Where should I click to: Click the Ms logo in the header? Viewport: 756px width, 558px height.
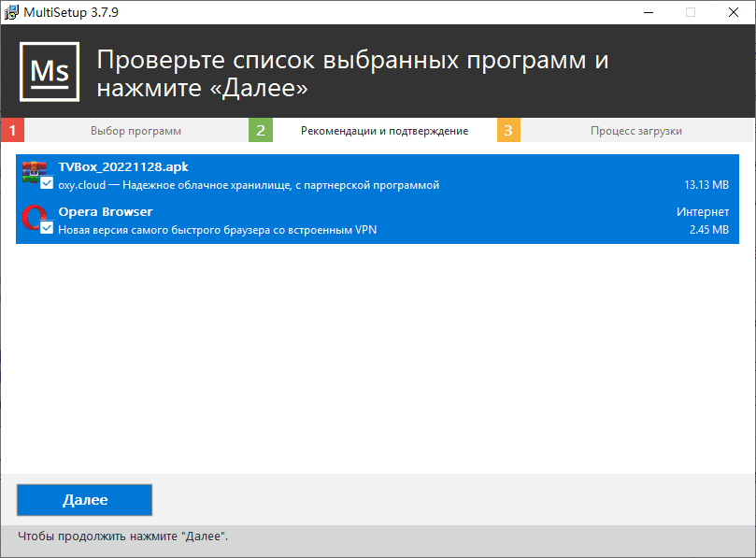tap(50, 72)
